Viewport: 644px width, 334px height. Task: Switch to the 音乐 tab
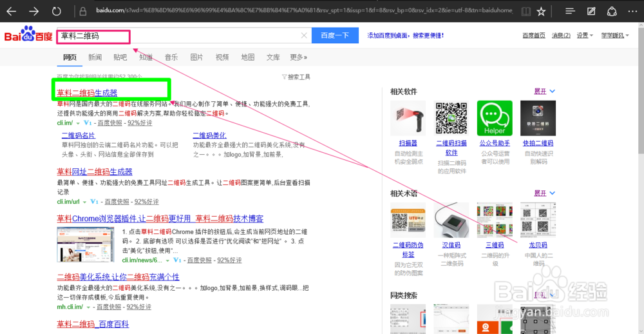coord(171,57)
